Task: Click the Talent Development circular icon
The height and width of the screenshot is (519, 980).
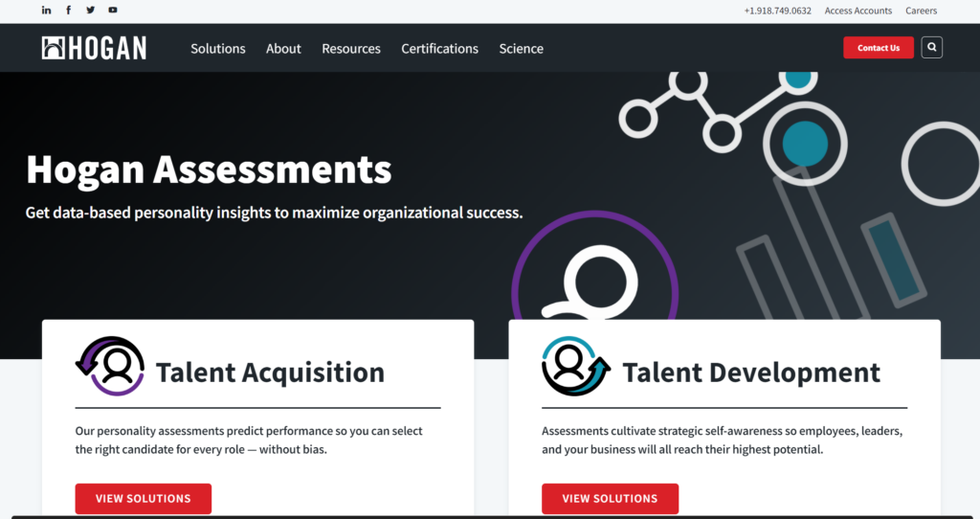Action: (x=576, y=367)
